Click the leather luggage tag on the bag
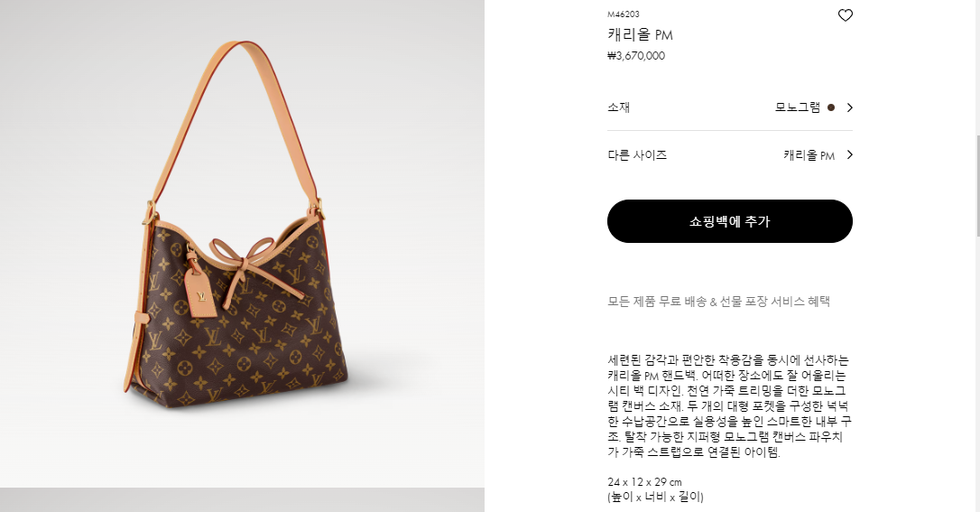The image size is (980, 512). pos(202,291)
